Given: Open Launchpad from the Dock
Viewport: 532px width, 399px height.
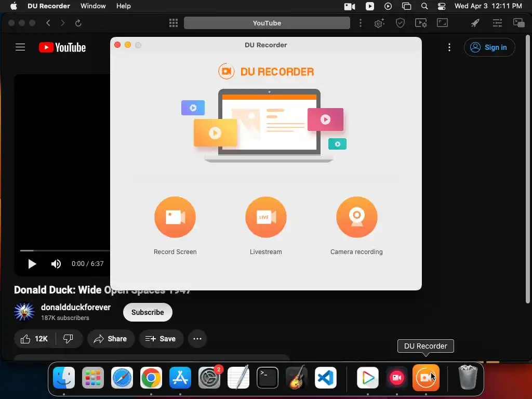Looking at the screenshot, I should tap(93, 377).
